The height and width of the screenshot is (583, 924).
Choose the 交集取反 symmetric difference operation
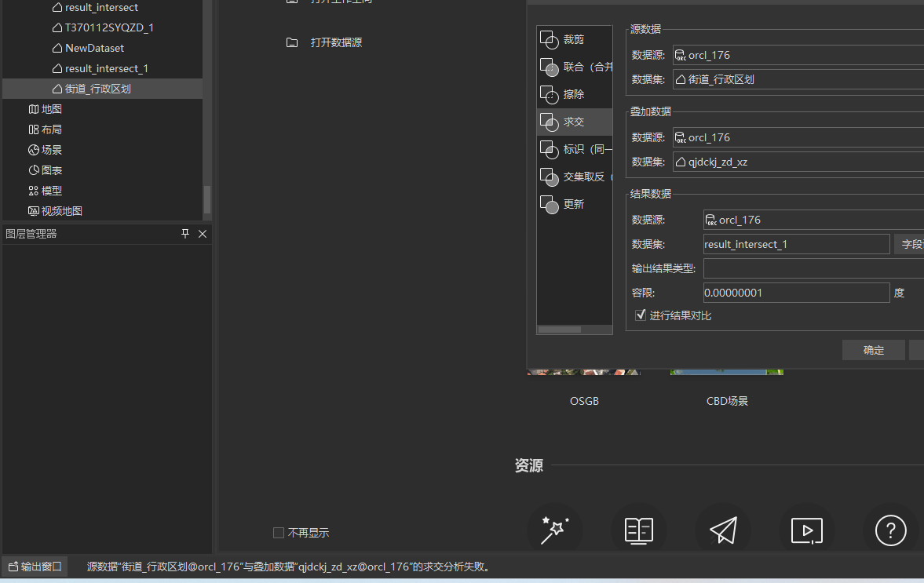point(575,177)
